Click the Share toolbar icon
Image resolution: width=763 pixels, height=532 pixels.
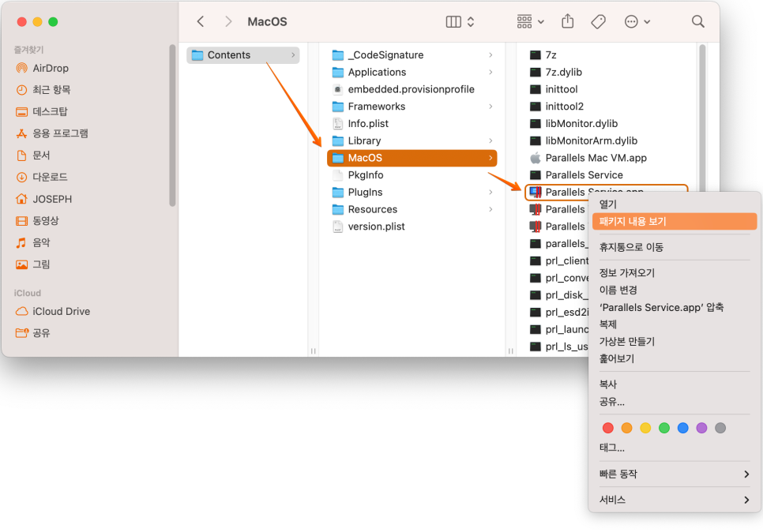click(567, 21)
